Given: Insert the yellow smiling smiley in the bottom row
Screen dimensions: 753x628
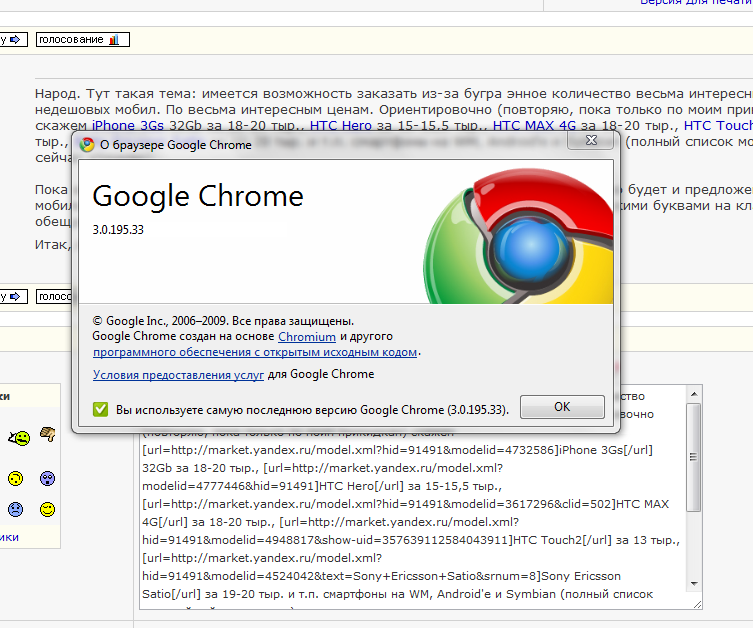Looking at the screenshot, I should click(x=47, y=509).
